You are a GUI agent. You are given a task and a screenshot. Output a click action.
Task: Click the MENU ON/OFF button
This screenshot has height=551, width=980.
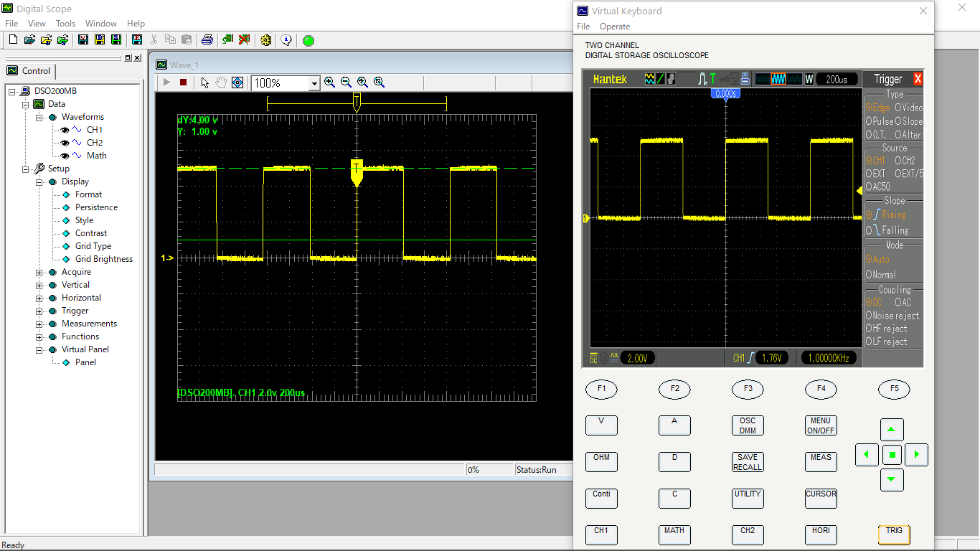click(x=821, y=425)
